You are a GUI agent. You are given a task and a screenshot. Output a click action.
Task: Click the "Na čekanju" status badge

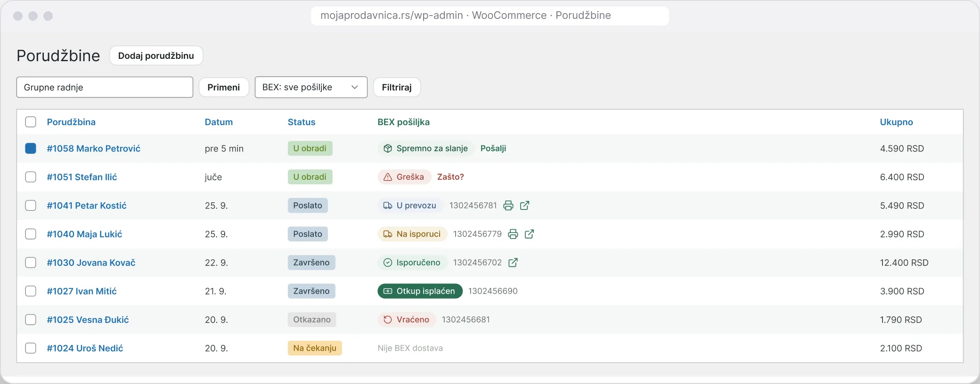[315, 348]
